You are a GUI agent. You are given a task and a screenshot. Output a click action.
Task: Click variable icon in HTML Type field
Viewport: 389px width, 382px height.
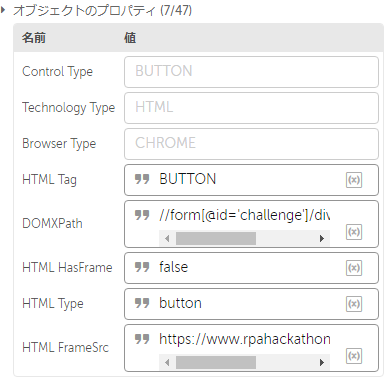(354, 304)
